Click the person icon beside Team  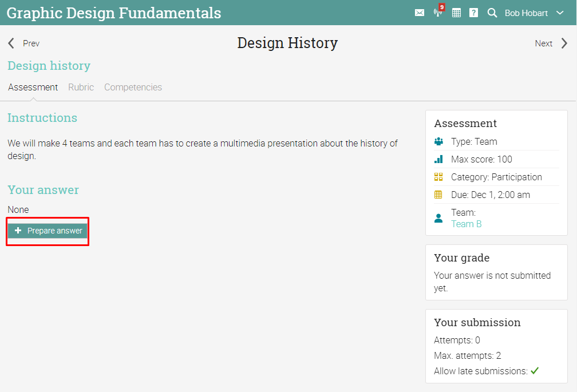(x=438, y=218)
